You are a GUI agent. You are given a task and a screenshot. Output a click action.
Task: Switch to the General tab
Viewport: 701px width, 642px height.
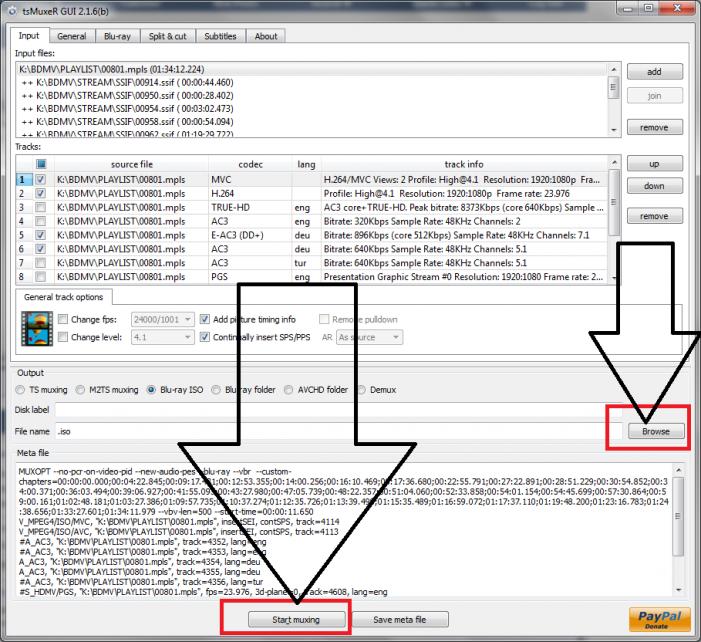pyautogui.click(x=72, y=36)
